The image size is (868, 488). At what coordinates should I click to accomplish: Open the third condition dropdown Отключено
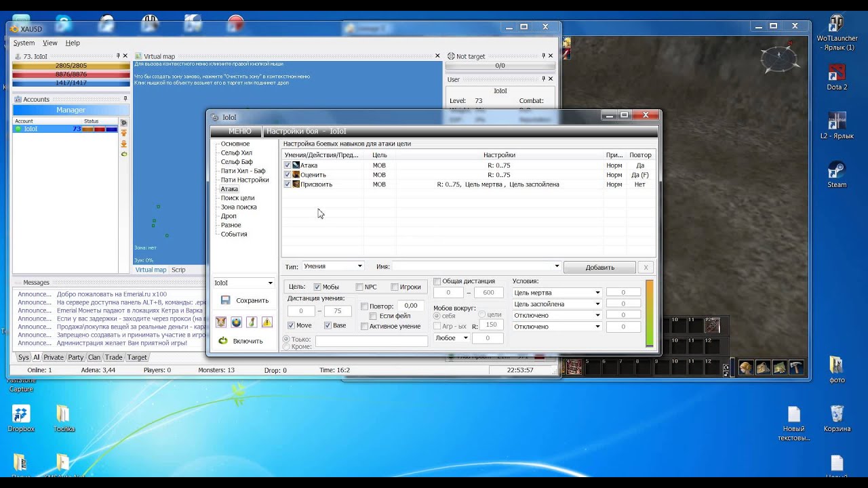[557, 315]
